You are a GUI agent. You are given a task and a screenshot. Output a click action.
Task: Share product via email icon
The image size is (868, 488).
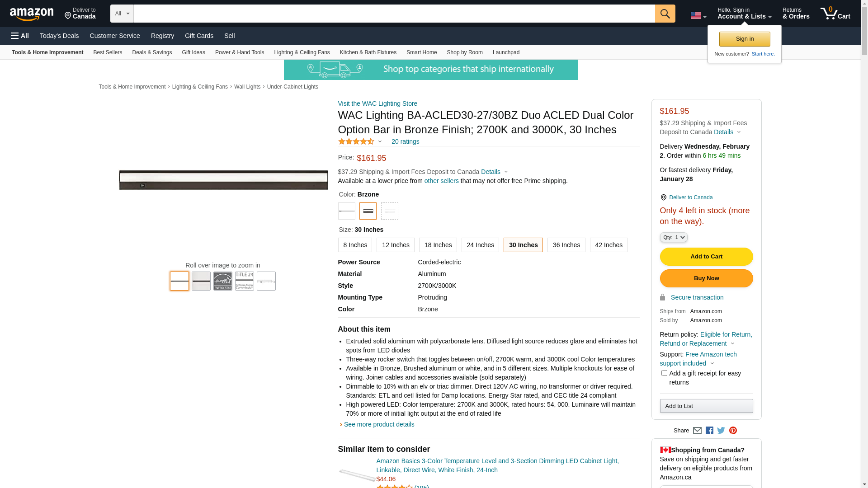pos(697,431)
